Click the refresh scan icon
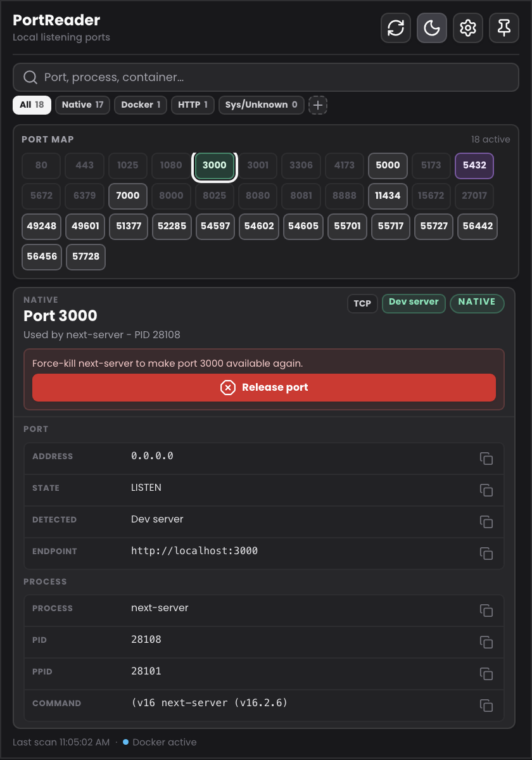532x760 pixels. click(x=396, y=28)
